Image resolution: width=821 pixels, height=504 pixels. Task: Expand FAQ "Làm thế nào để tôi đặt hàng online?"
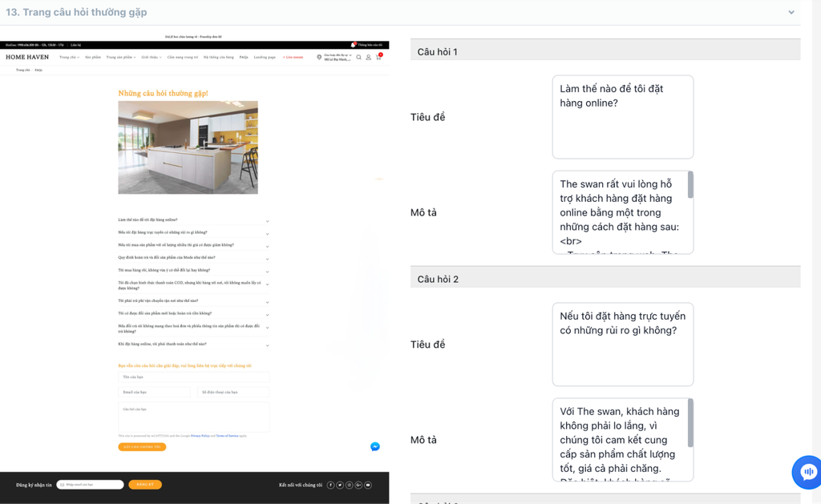pyautogui.click(x=192, y=220)
